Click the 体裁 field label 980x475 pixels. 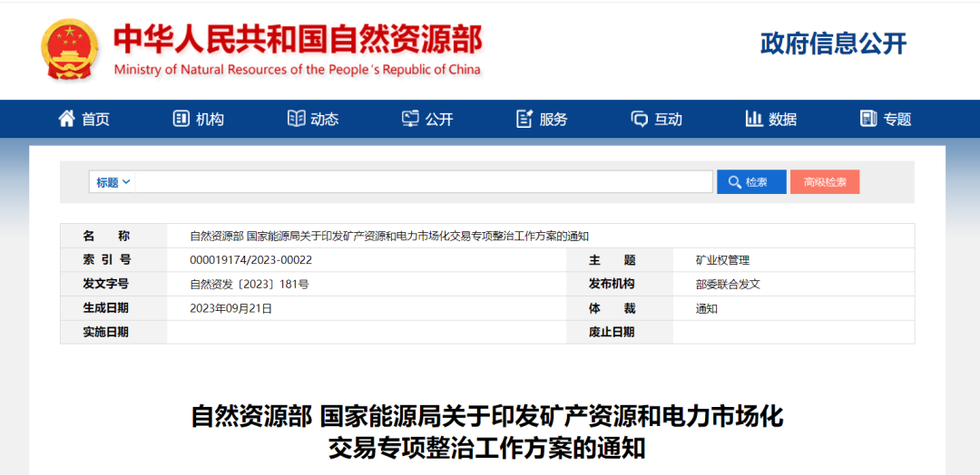[612, 307]
